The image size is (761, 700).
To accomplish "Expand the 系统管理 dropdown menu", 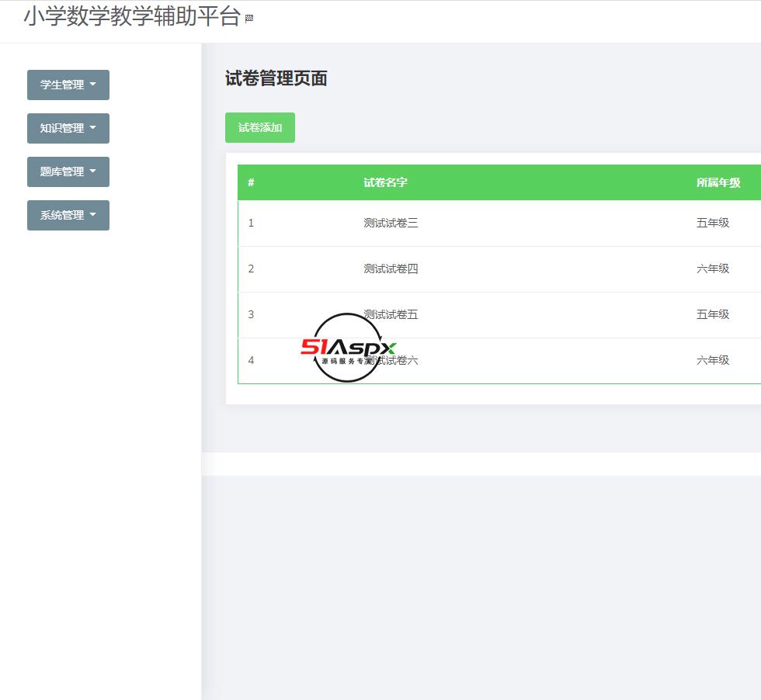I will 68,215.
